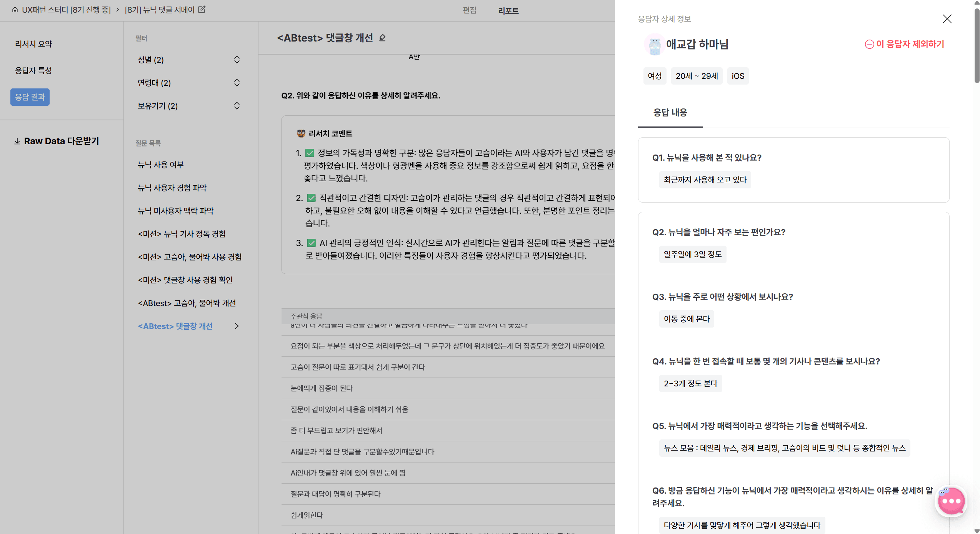Viewport: 980px width, 534px height.
Task: Click the chevron next to 댓글창 개선 item
Action: pos(237,326)
